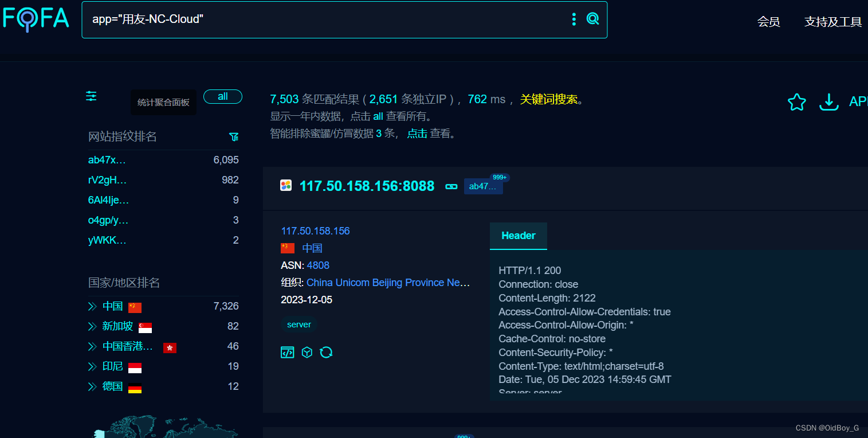868x438 pixels.
Task: Click the date 2023-12-05
Action: point(307,300)
